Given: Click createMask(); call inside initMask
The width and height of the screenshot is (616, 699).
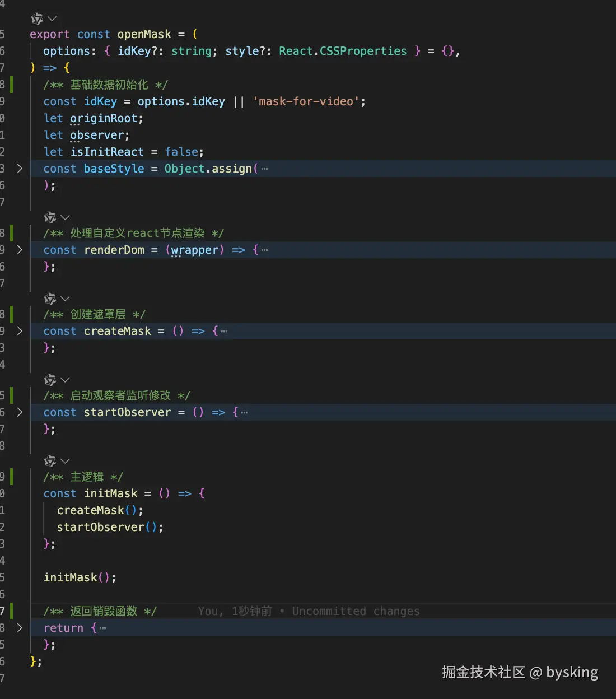Looking at the screenshot, I should (100, 510).
